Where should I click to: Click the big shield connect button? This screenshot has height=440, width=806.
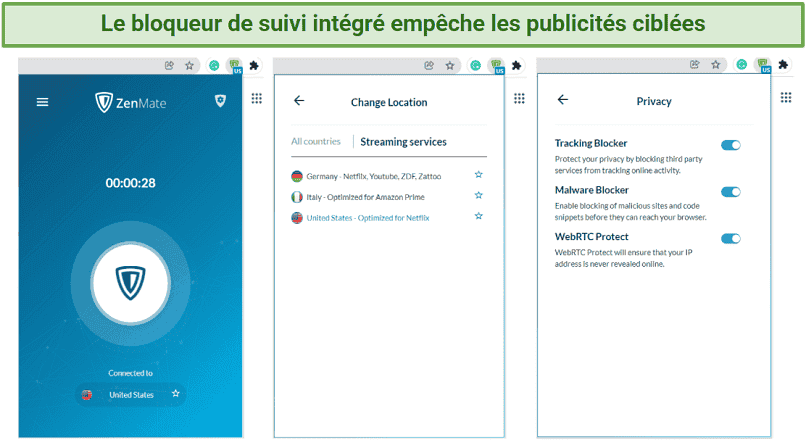point(131,283)
